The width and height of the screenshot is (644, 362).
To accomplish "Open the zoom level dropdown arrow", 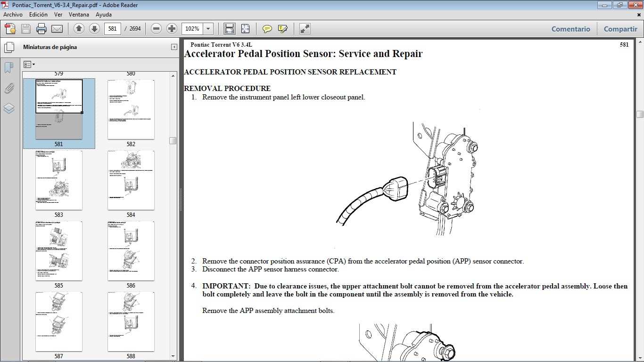I will 208,29.
